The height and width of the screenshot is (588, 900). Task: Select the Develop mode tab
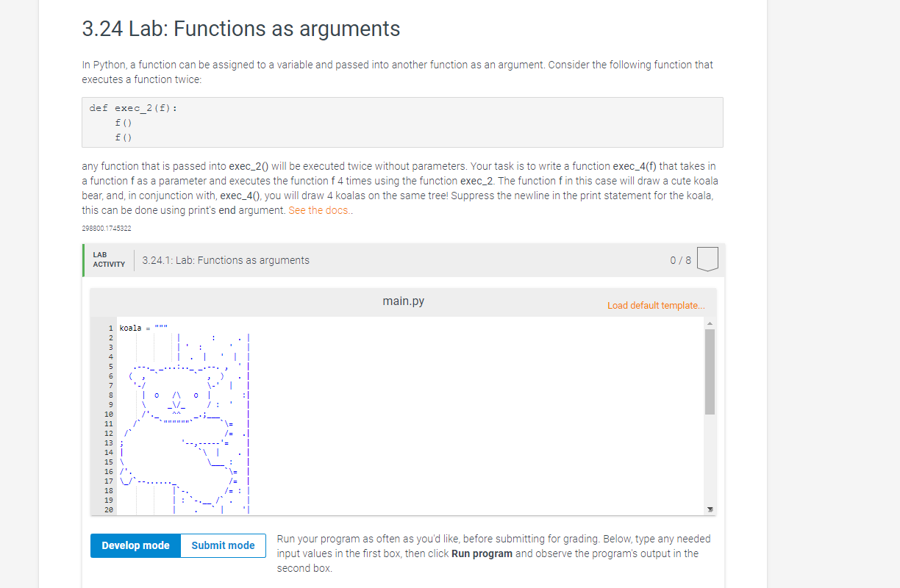coord(135,545)
